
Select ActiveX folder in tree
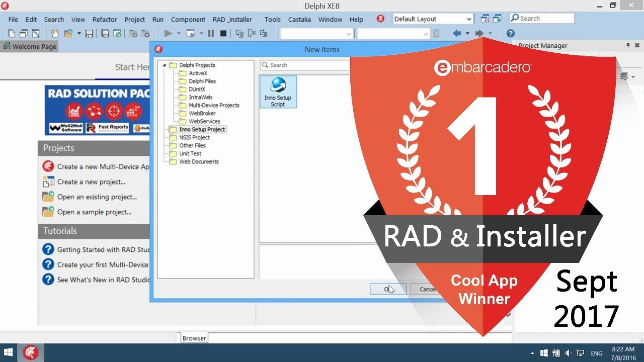pos(198,73)
